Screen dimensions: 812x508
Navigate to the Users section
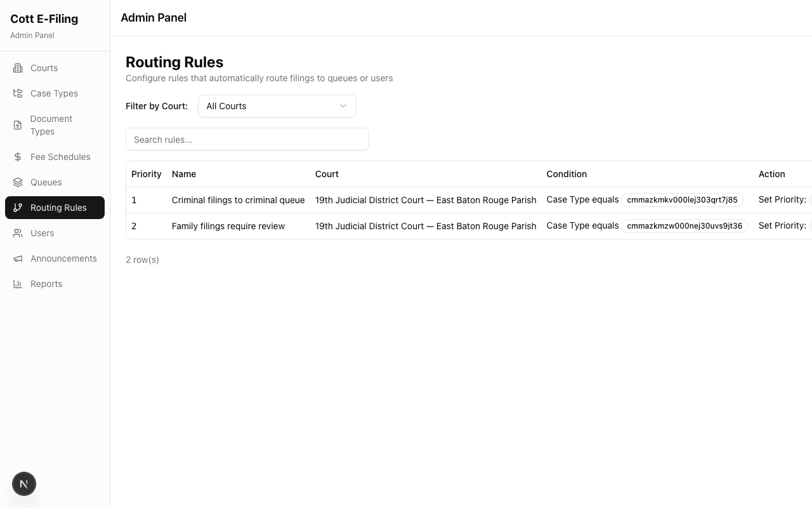(42, 233)
